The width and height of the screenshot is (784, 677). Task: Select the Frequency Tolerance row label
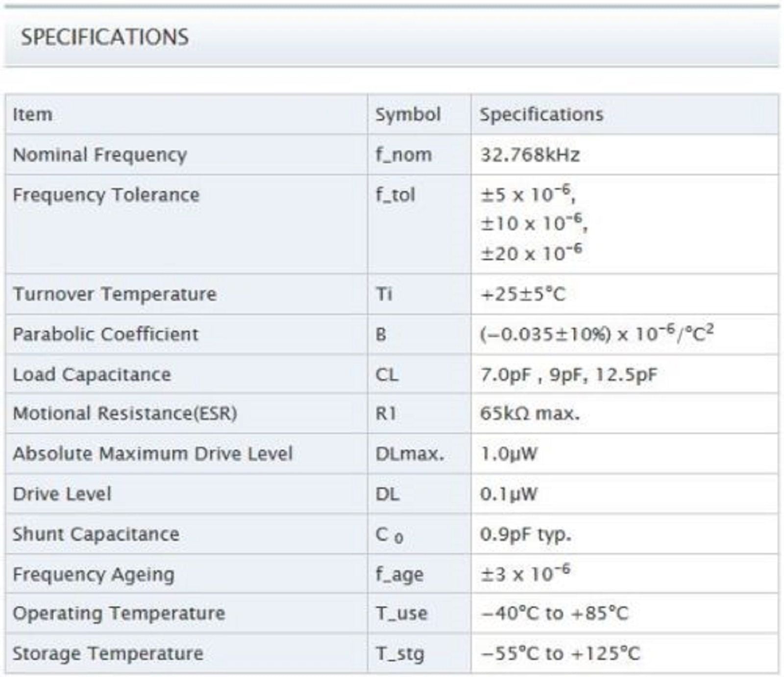(106, 195)
